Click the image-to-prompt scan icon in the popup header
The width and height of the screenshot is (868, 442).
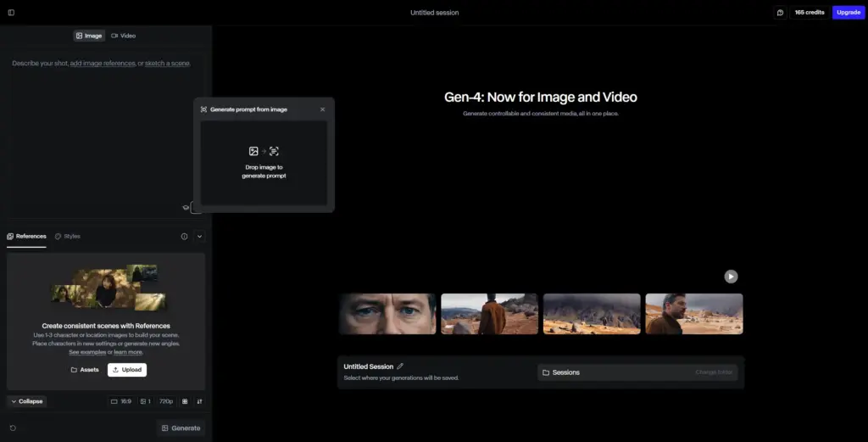(203, 109)
